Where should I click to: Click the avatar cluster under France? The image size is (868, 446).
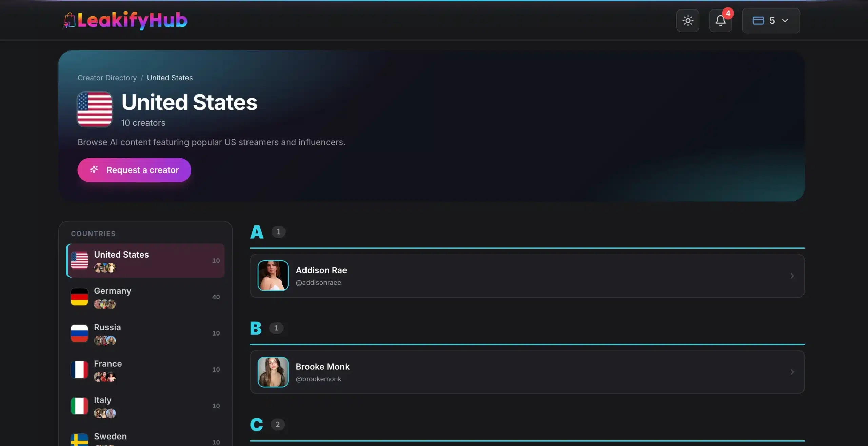105,377
